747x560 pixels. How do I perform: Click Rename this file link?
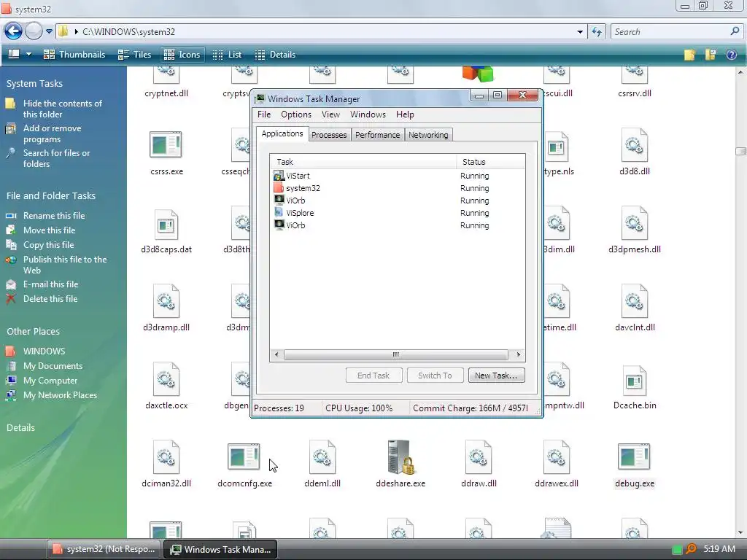pyautogui.click(x=54, y=216)
